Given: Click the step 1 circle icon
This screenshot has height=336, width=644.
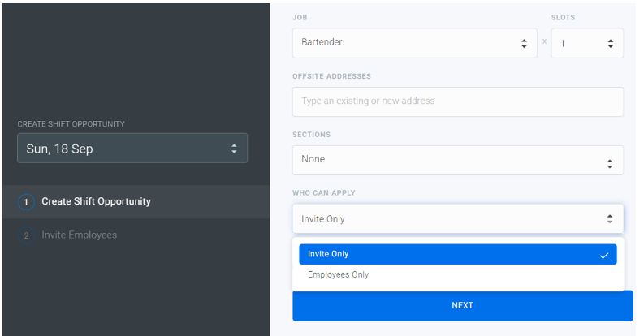Looking at the screenshot, I should point(26,202).
